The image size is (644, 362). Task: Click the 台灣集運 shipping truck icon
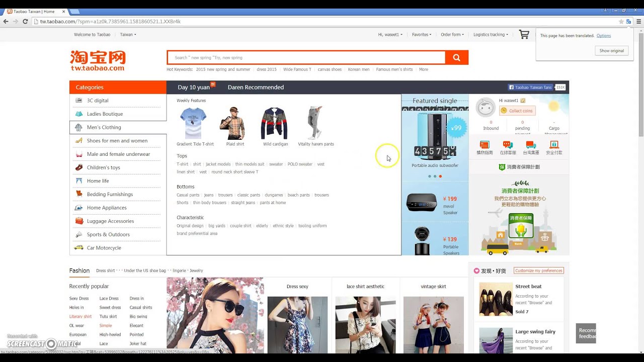(531, 145)
